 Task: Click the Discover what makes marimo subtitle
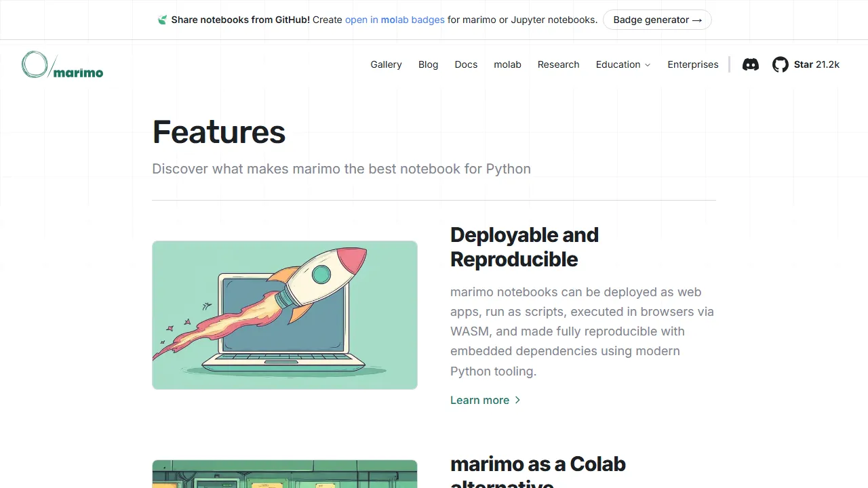tap(341, 169)
